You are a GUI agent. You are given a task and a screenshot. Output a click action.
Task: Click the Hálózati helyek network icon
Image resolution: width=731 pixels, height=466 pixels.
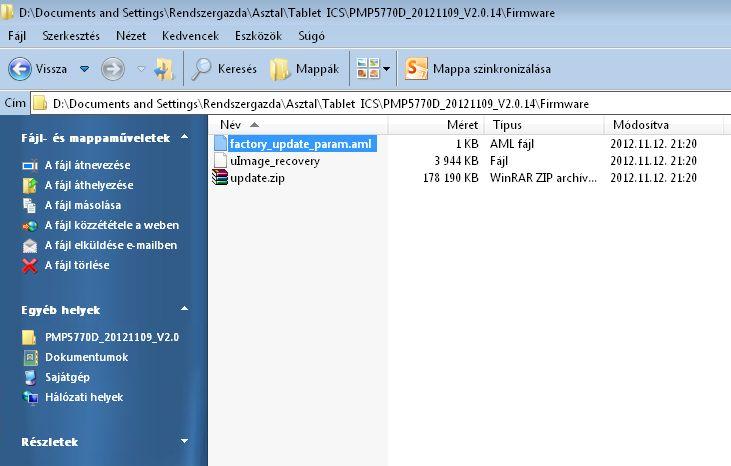pyautogui.click(x=30, y=397)
